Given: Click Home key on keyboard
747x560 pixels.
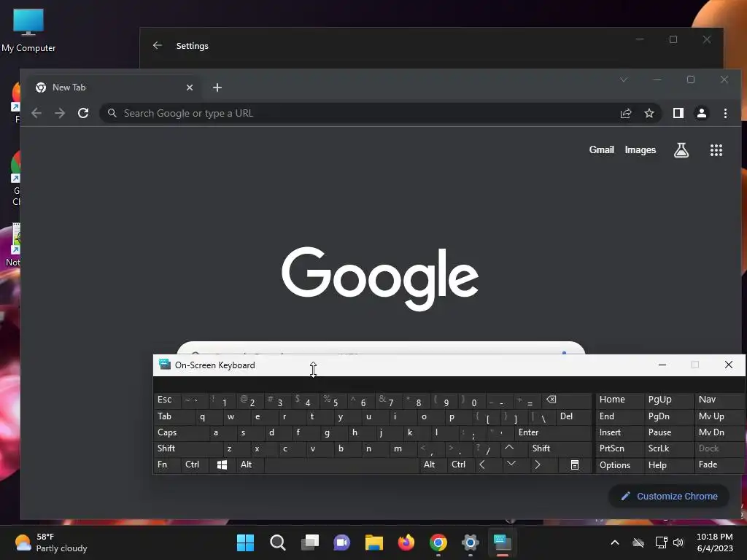Looking at the screenshot, I should [619, 400].
